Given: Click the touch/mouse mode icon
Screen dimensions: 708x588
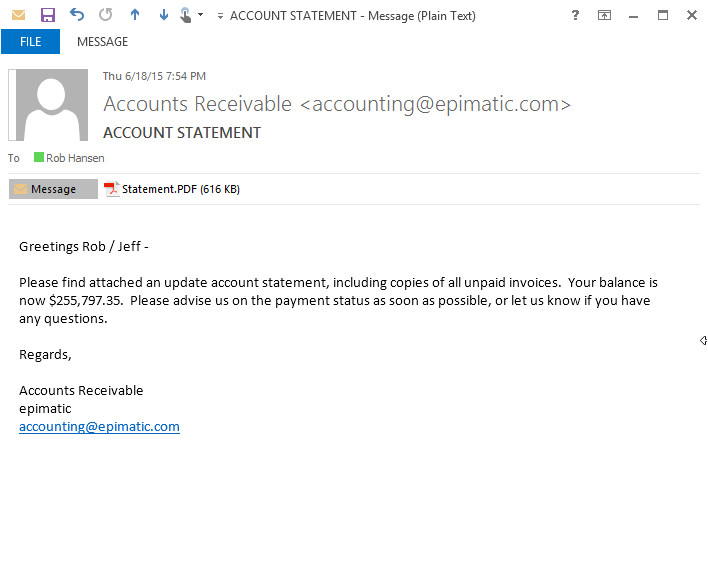Looking at the screenshot, I should coord(186,15).
